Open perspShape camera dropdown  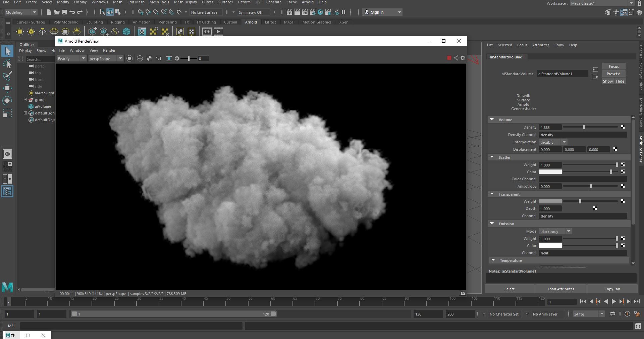pos(106,58)
